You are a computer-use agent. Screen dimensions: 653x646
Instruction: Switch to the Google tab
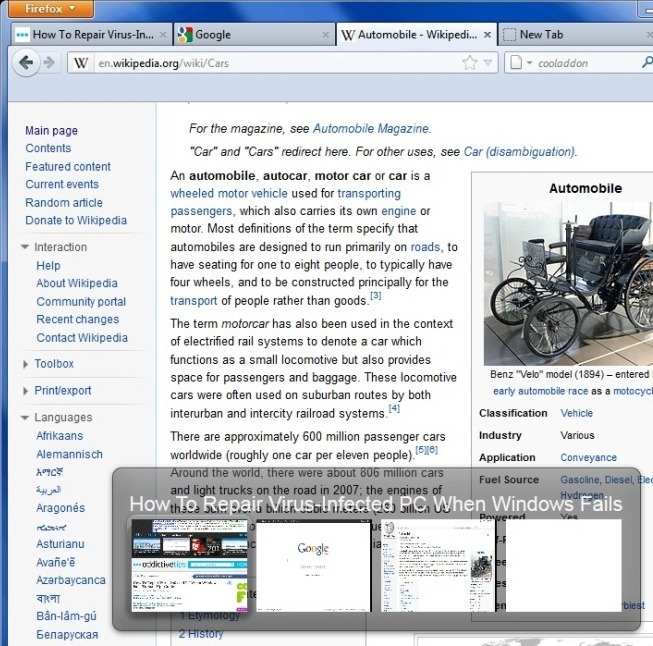pyautogui.click(x=254, y=35)
